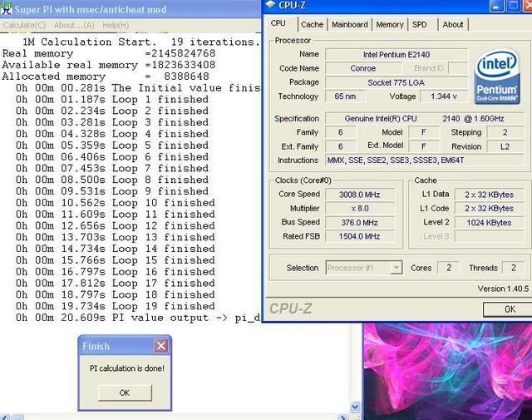Switch to the CPU tab in CPU-Z
Screen dimensions: 532x420
(278, 23)
